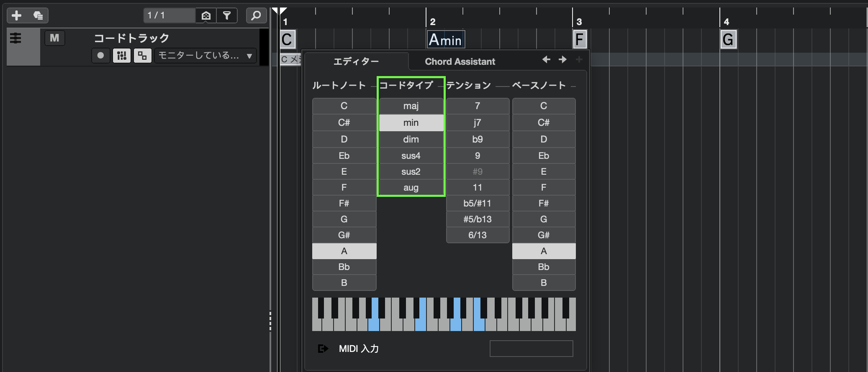Open track presets icon beside plus button

[38, 16]
